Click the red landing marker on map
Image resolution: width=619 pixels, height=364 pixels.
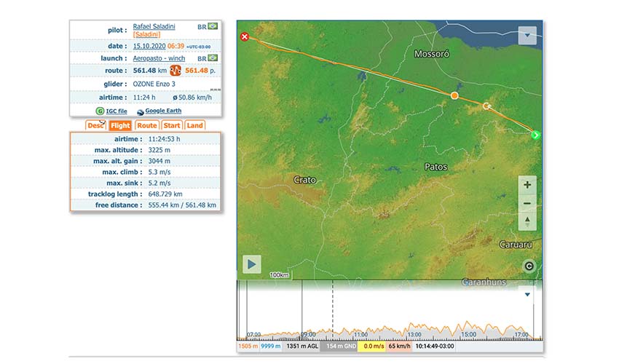tap(245, 36)
